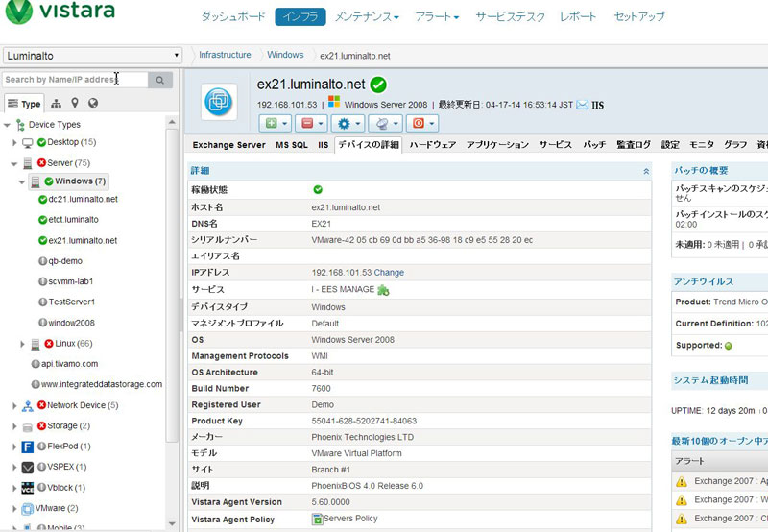Click tree panel scroll up arrow

pos(172,122)
